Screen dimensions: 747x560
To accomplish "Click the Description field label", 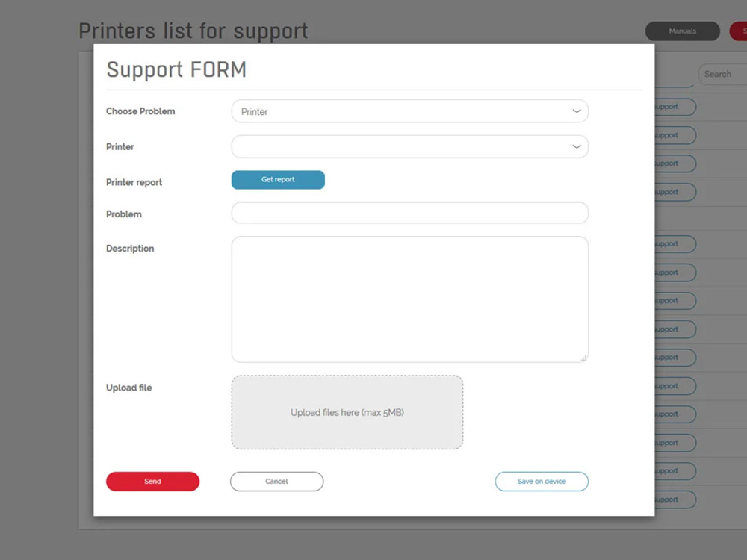I will coord(130,249).
